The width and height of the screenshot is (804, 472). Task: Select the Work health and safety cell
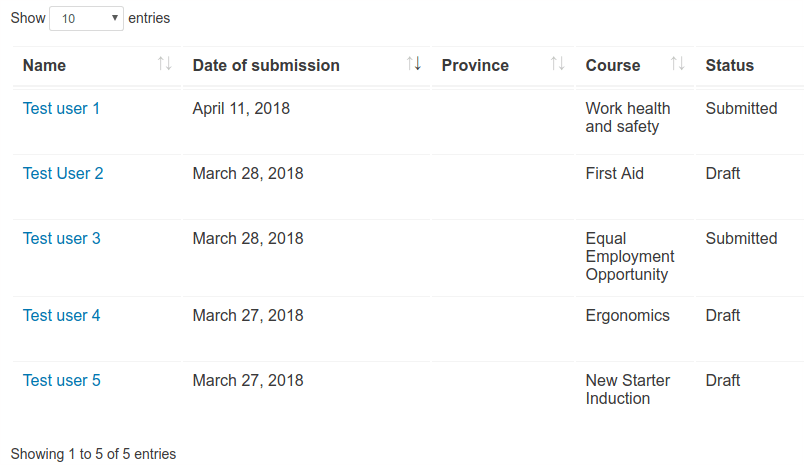coord(628,117)
